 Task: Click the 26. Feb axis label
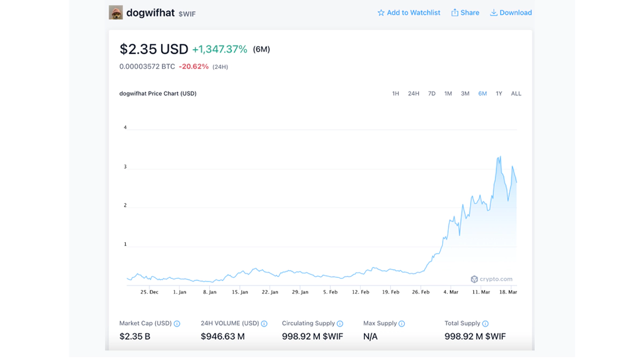[x=421, y=292]
